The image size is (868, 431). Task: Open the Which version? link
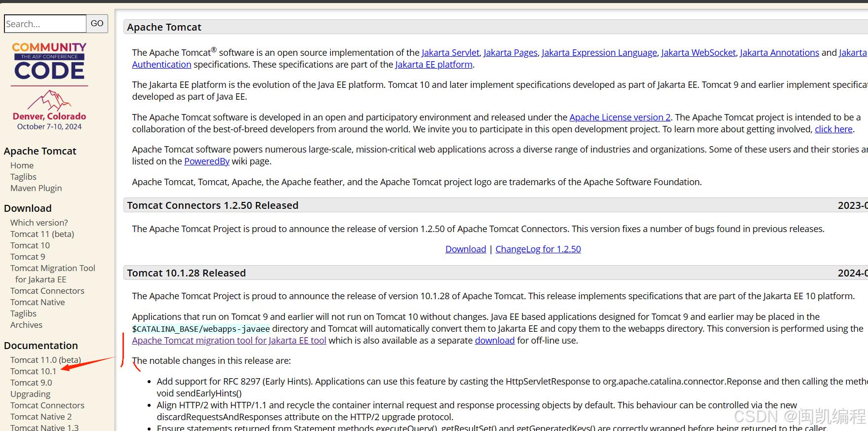pyautogui.click(x=39, y=223)
